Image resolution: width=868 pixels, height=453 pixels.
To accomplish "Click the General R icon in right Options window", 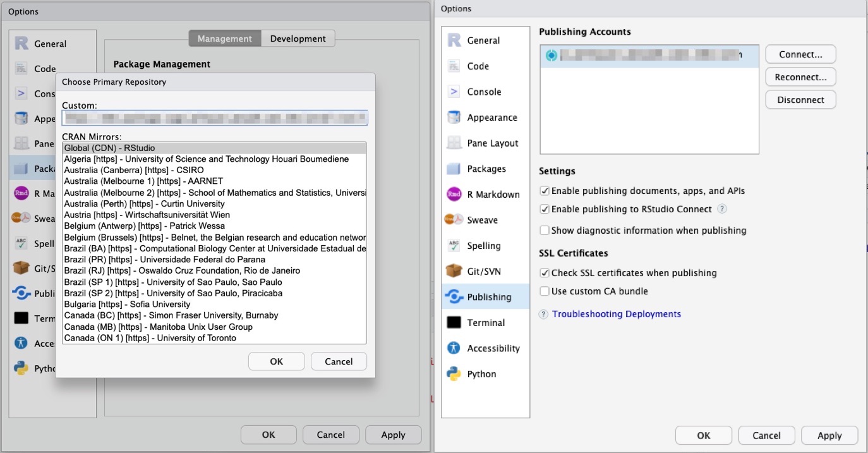I will coord(454,40).
